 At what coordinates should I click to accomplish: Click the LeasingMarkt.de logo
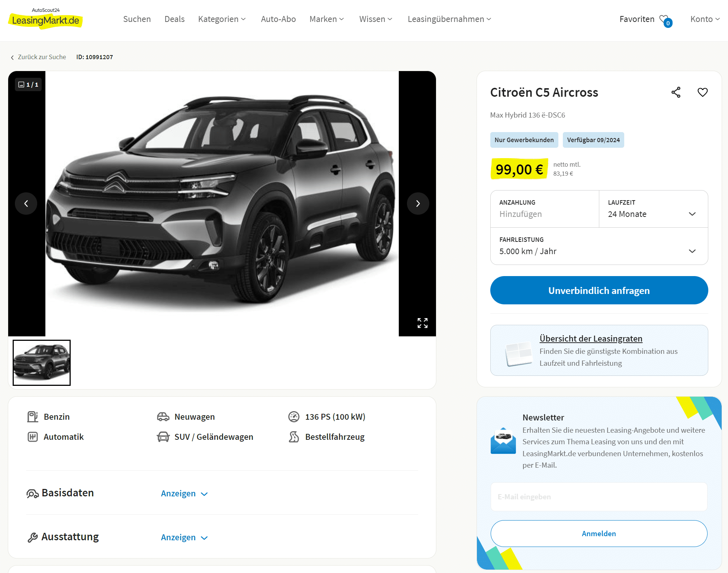tap(45, 18)
